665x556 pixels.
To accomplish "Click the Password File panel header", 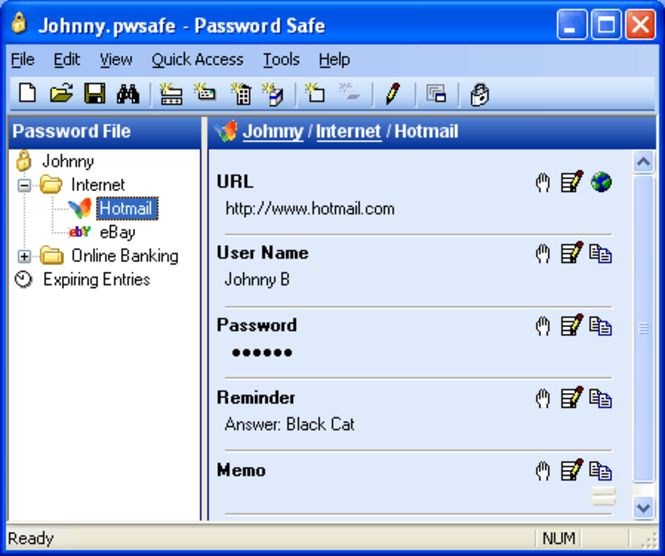I will click(x=104, y=131).
